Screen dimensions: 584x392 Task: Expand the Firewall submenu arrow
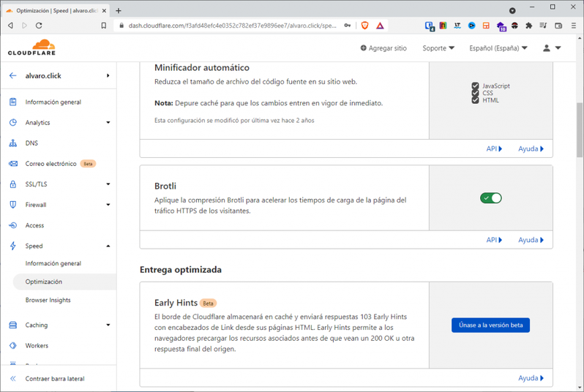tap(108, 204)
